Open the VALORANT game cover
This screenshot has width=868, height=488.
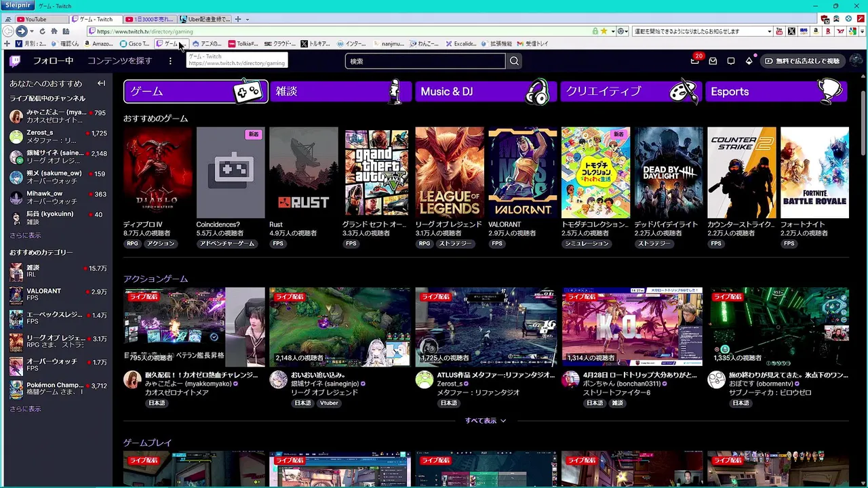point(522,173)
